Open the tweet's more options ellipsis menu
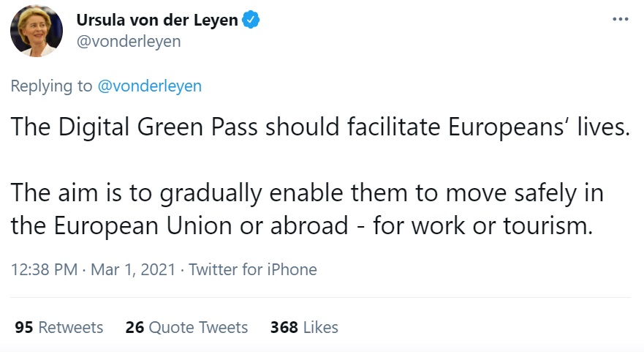The height and width of the screenshot is (352, 644). (x=620, y=19)
